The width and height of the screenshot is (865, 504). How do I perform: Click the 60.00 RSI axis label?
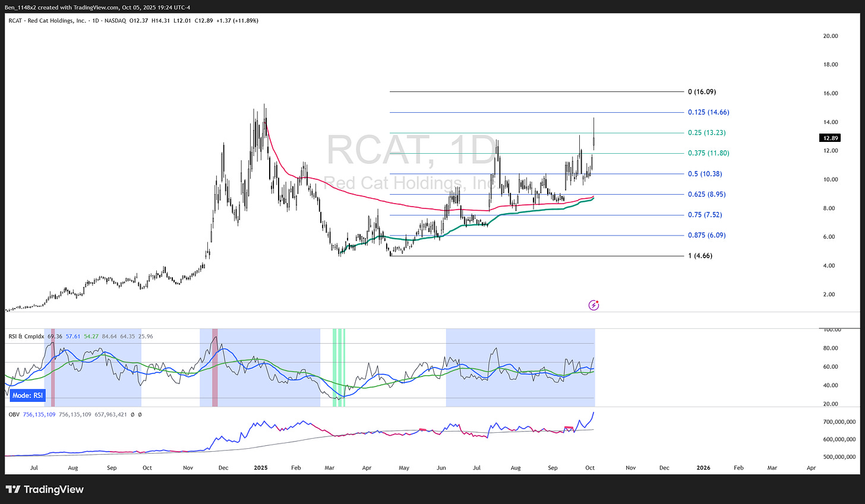point(830,367)
